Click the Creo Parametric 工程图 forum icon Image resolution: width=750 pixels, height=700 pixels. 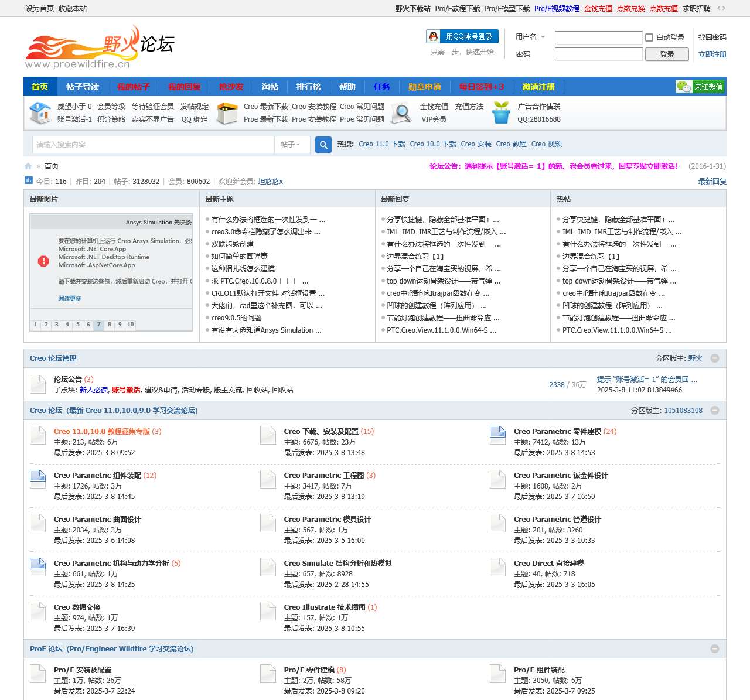tap(268, 480)
